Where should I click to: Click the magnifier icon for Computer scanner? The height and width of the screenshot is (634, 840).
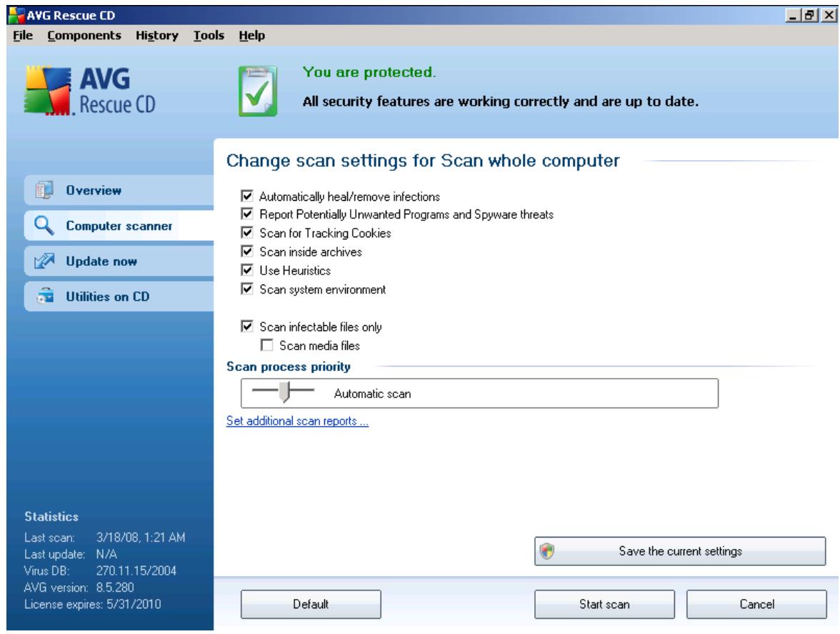(x=44, y=226)
